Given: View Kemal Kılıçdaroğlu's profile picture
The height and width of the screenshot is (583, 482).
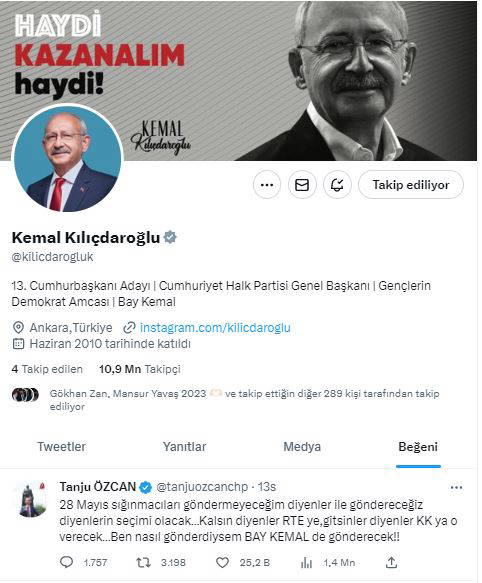Looking at the screenshot, I should 67,159.
